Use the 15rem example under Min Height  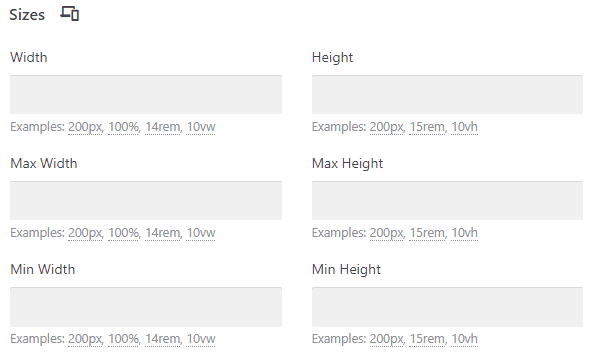pyautogui.click(x=427, y=339)
